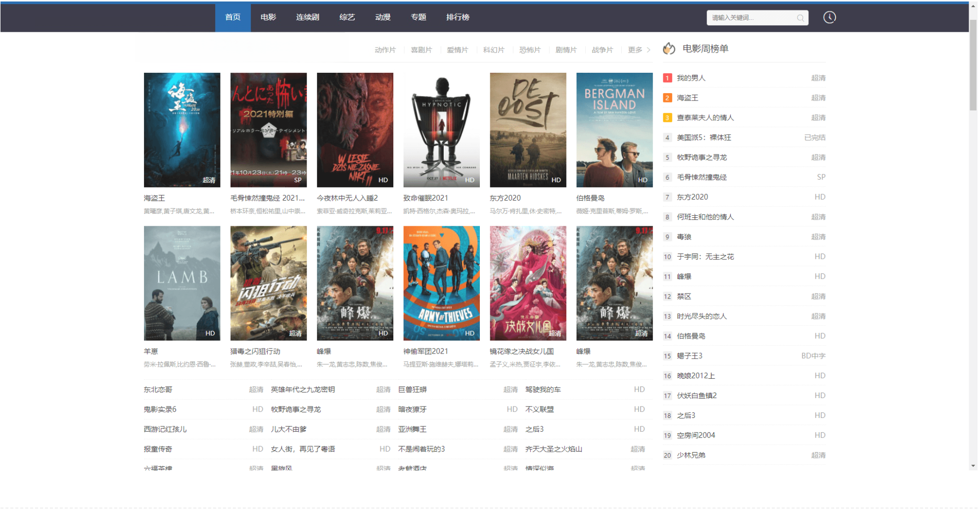Click the 神偷军团2021 title link
Viewport: 980px width, 512px height.
click(425, 352)
